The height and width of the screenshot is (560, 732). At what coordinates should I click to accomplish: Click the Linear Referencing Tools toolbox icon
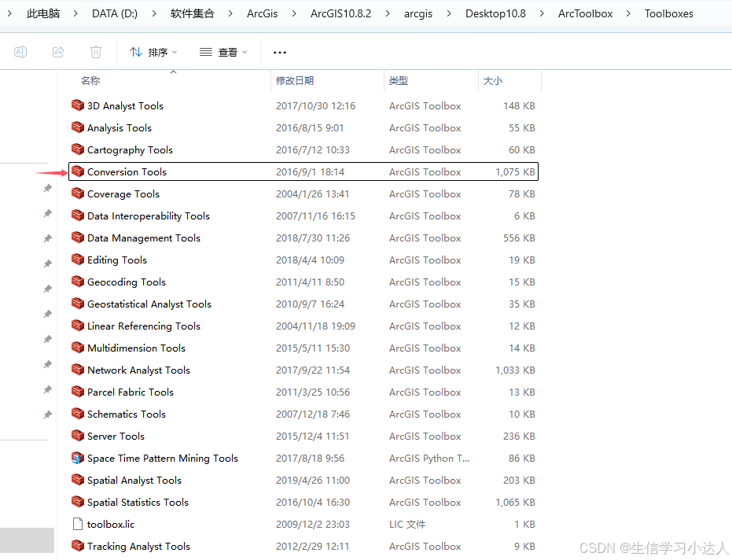pos(78,325)
